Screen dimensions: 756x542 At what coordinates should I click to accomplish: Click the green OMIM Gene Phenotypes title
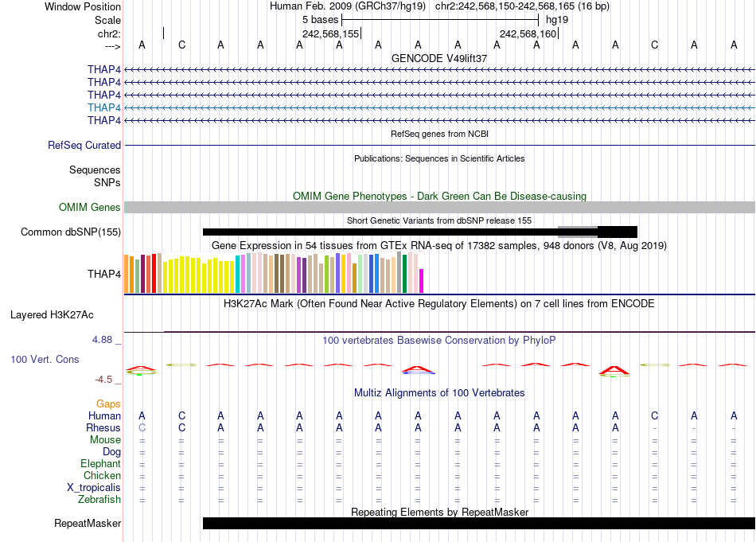[439, 197]
